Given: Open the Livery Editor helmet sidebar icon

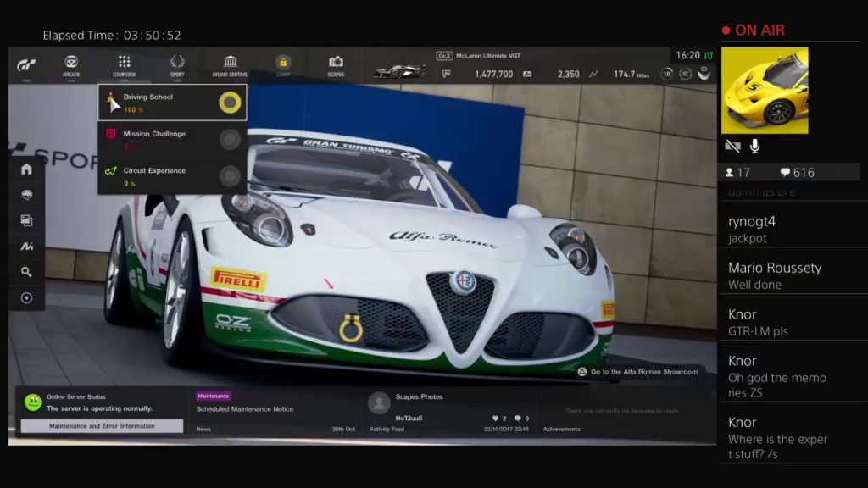Looking at the screenshot, I should 26,195.
